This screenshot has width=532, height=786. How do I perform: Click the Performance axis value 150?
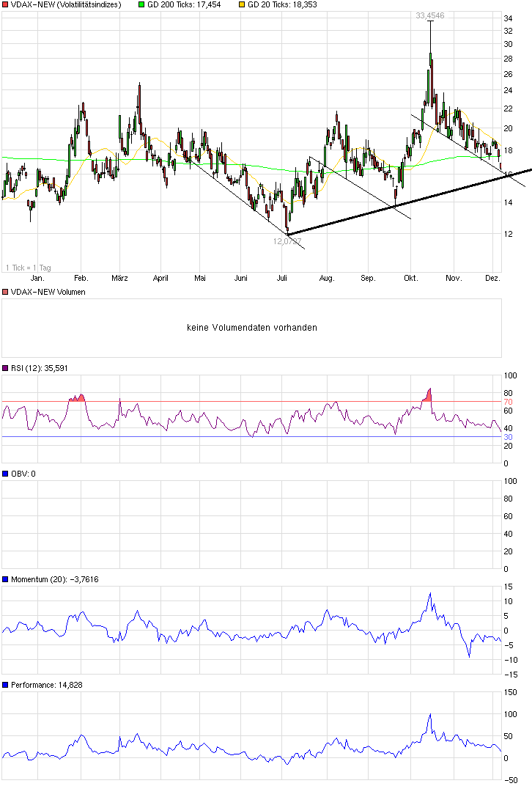point(510,692)
